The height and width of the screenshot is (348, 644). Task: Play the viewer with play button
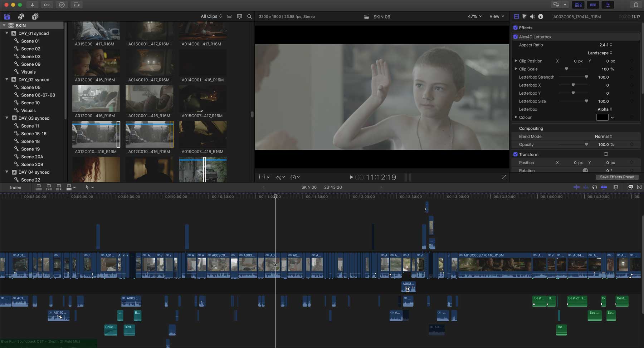pos(351,177)
